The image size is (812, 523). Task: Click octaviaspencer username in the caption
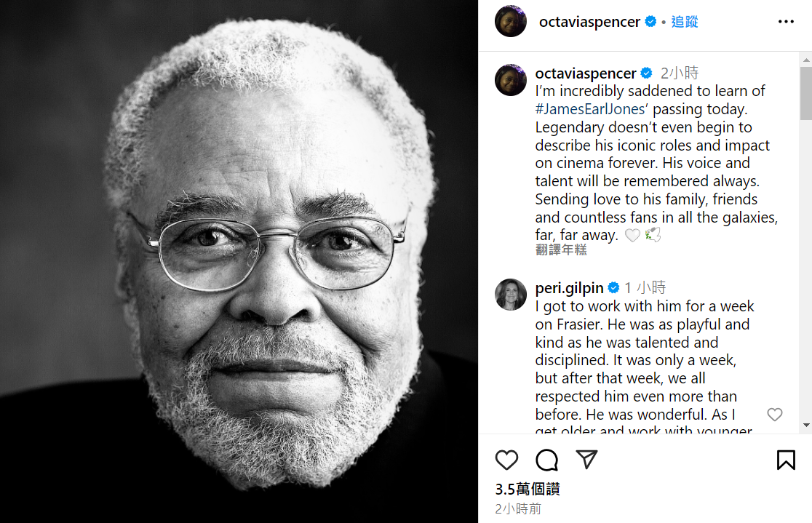[x=586, y=73]
